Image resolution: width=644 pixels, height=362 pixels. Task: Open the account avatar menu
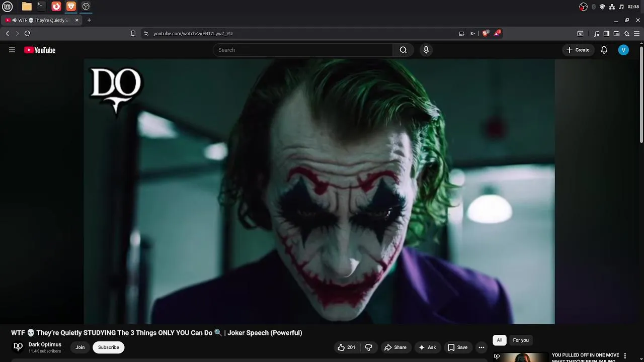click(623, 50)
